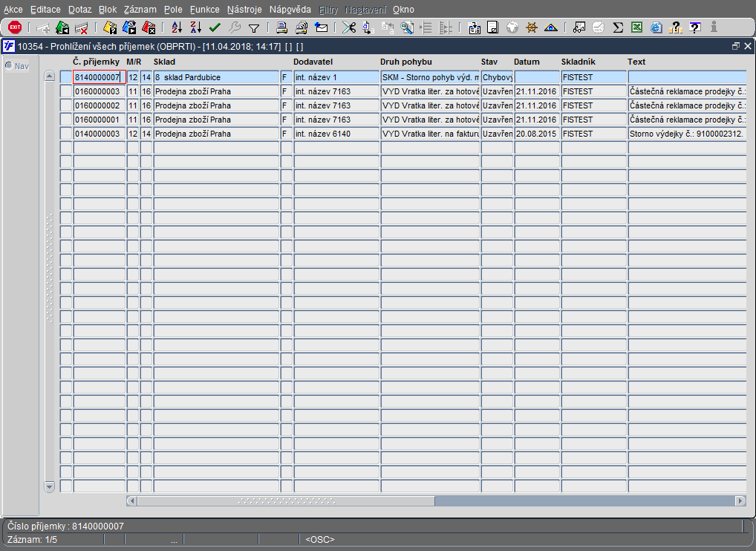Click 'Číslo příjemky : 8140000007' status text
This screenshot has width=756, height=551.
click(x=65, y=526)
